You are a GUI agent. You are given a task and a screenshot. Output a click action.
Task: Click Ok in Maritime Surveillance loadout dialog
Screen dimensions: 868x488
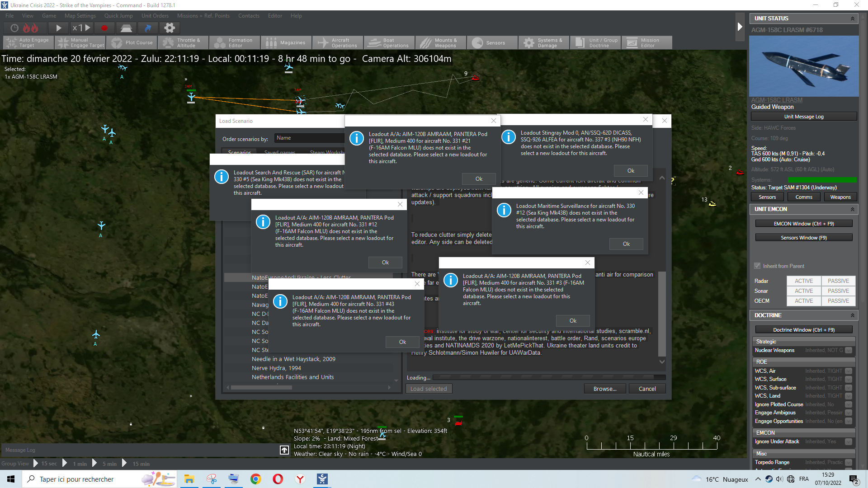pyautogui.click(x=626, y=244)
